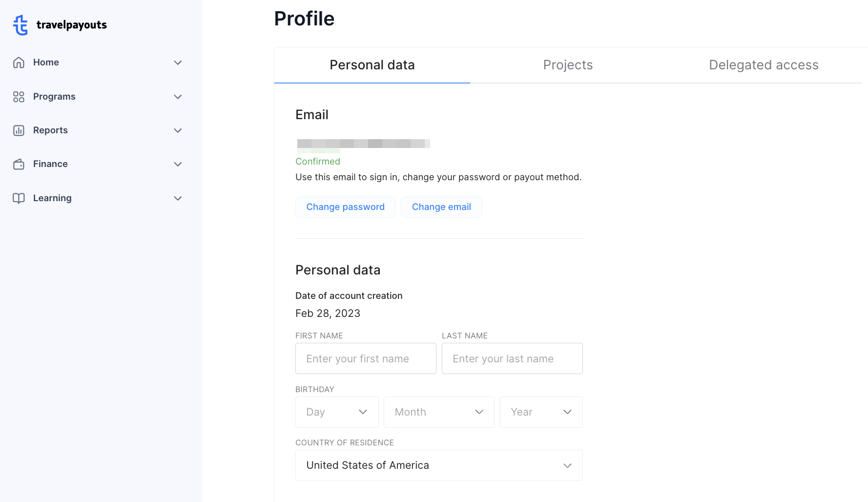This screenshot has width=868, height=502.
Task: Click the Finance wallet icon
Action: (x=19, y=164)
